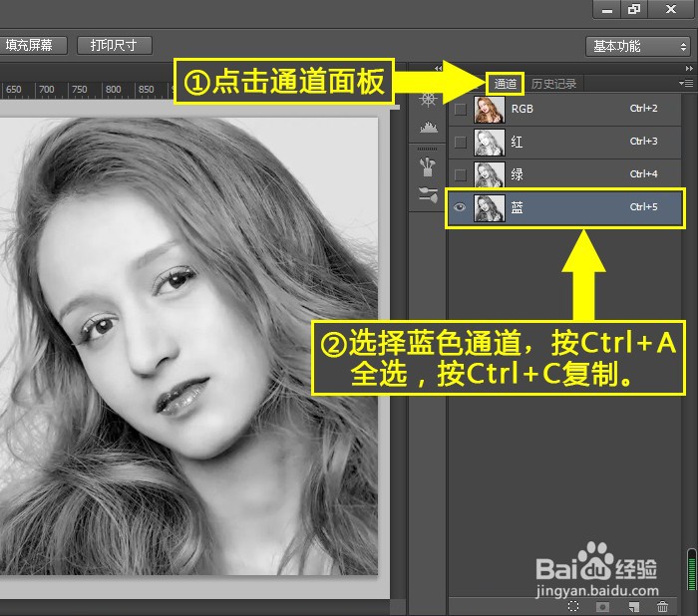
Task: Click the 绿 channel name
Action: (x=517, y=174)
